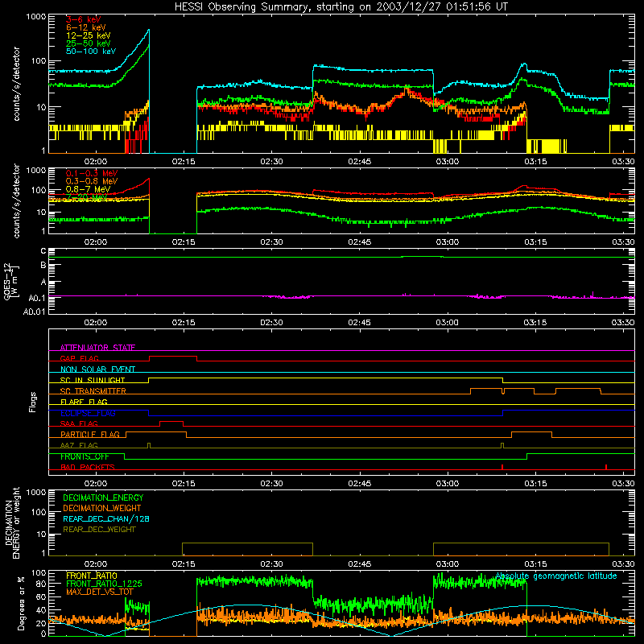The image size is (644, 644).
Task: Click the Degrees or % axis label
Action: tap(21, 603)
